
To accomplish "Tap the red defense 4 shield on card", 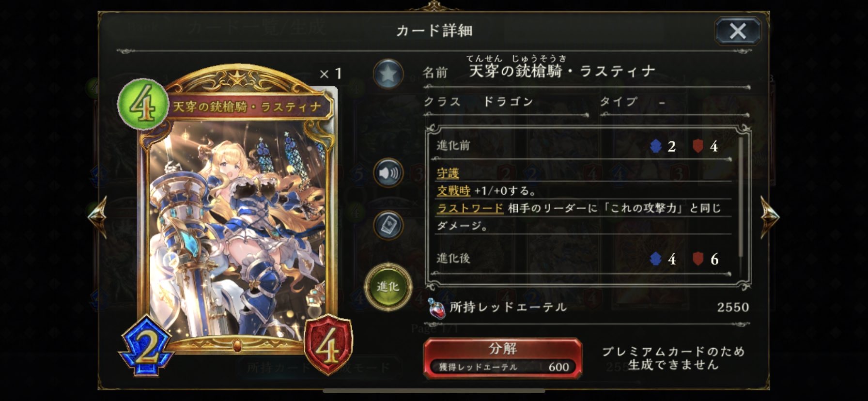I will [x=328, y=345].
